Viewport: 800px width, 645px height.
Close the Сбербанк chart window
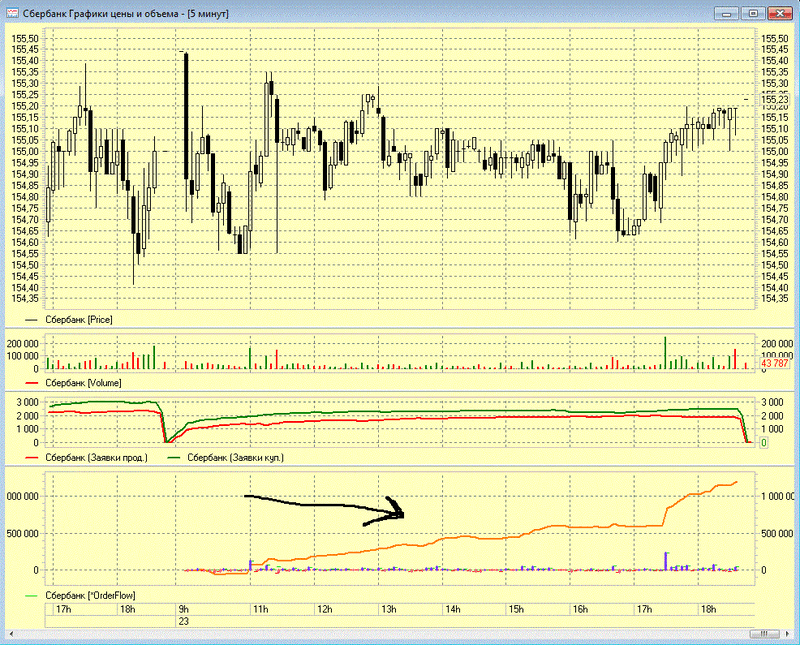pyautogui.click(x=779, y=13)
